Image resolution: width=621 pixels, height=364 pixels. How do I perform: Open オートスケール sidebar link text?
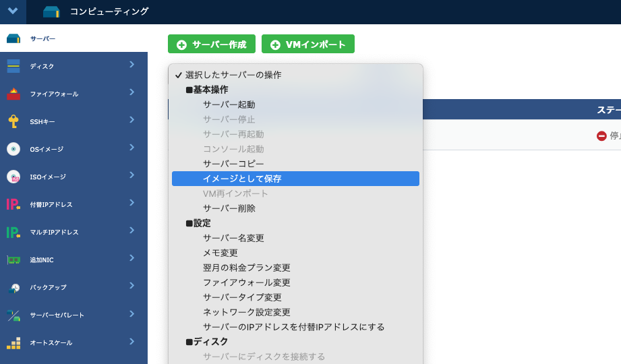51,342
